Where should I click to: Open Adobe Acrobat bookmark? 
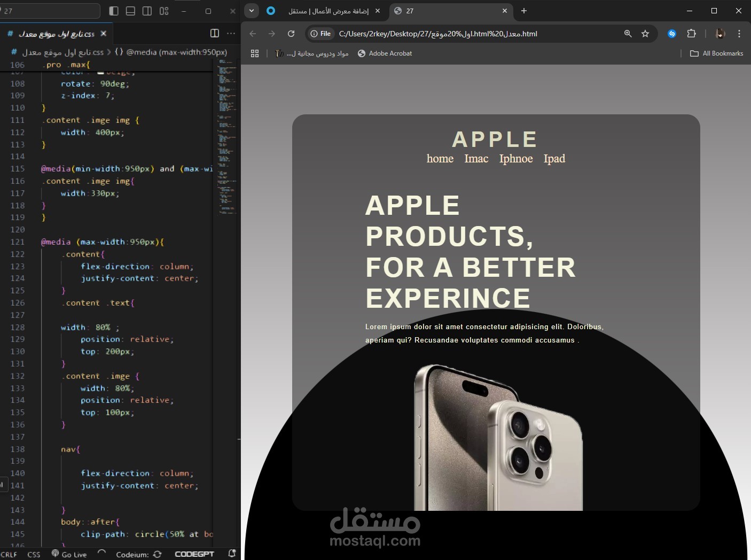point(385,53)
